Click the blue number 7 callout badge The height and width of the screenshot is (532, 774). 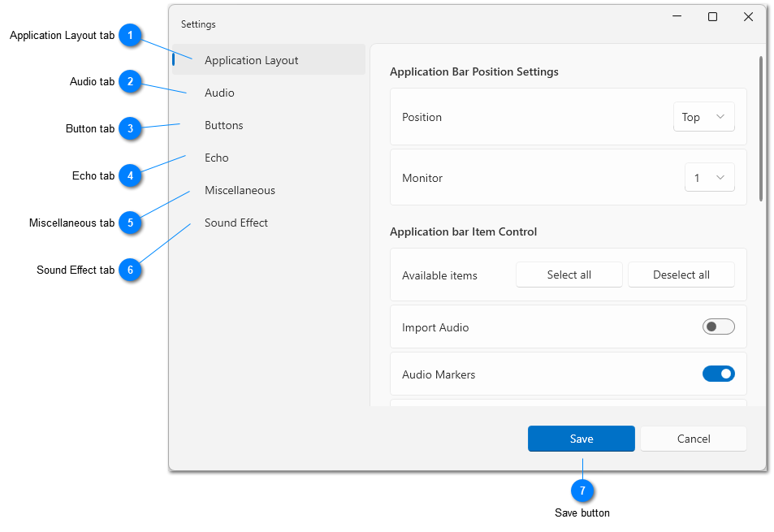582,491
